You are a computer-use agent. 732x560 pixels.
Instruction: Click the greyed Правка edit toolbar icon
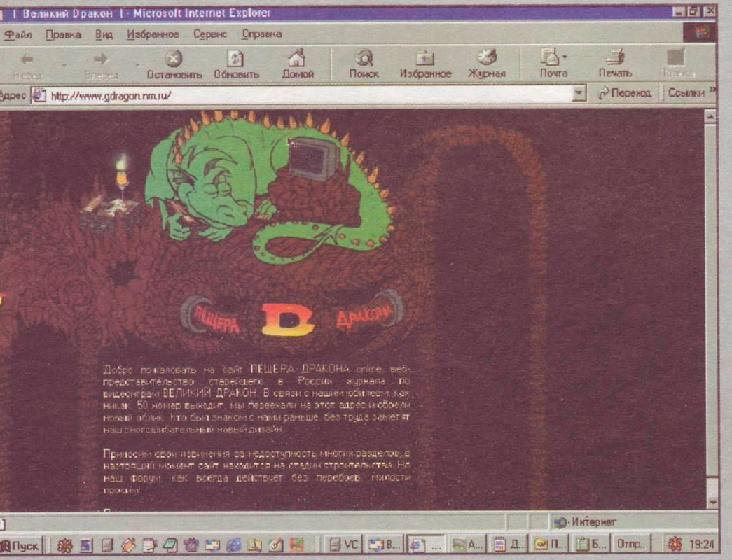coord(677,64)
